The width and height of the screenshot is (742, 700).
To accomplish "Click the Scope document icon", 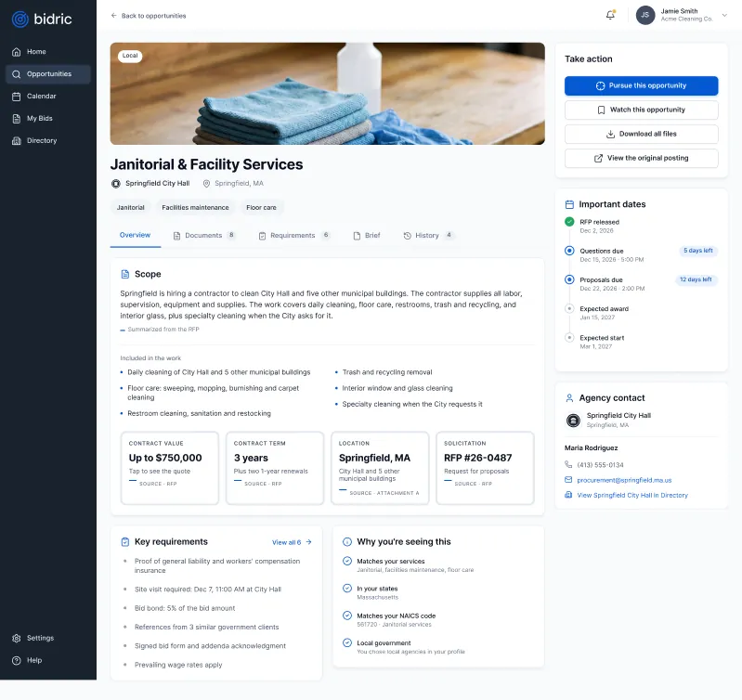I will tap(125, 274).
